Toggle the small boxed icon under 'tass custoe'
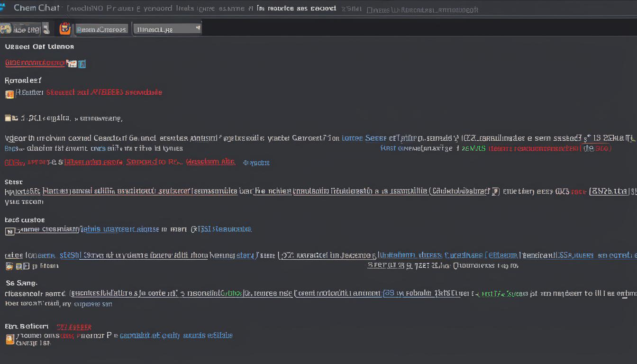This screenshot has width=637, height=364. coord(9,231)
